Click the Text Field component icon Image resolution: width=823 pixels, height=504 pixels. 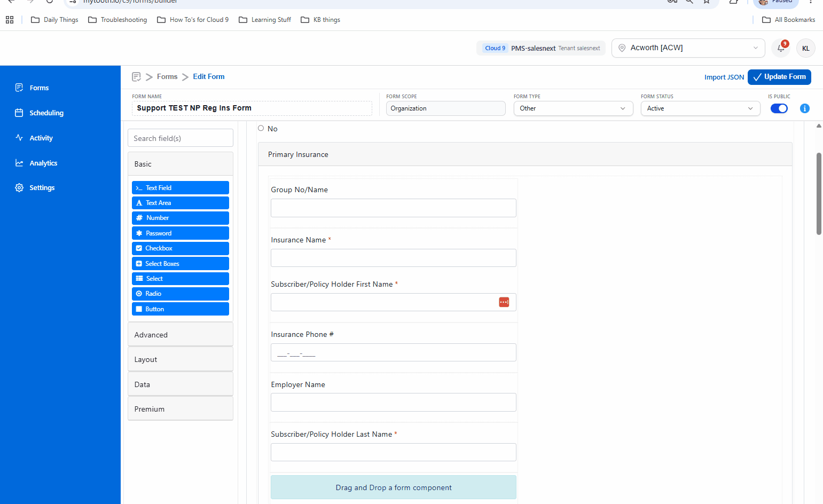pos(139,188)
